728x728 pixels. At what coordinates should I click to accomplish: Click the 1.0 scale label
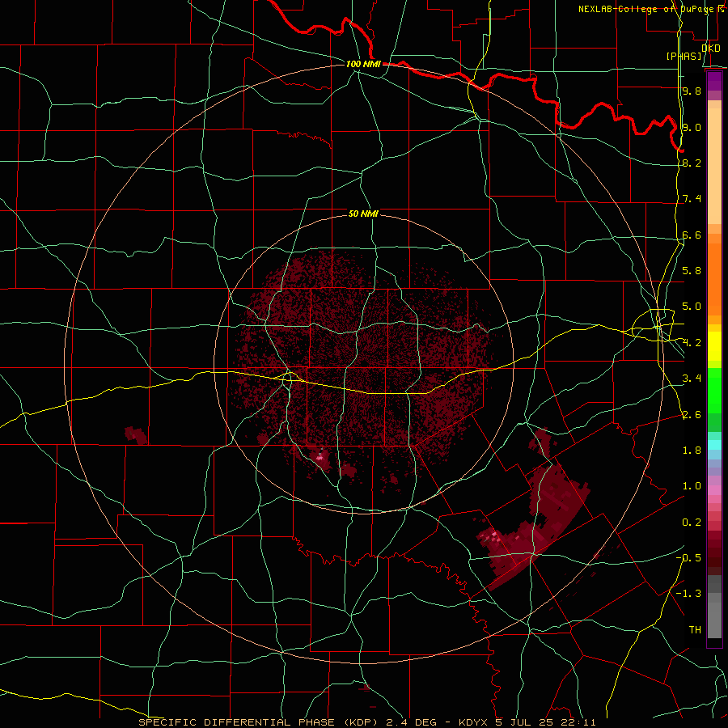(x=692, y=485)
